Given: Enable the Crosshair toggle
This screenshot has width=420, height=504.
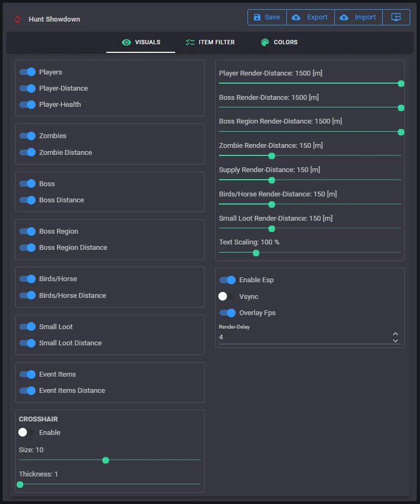Looking at the screenshot, I should click(x=26, y=432).
